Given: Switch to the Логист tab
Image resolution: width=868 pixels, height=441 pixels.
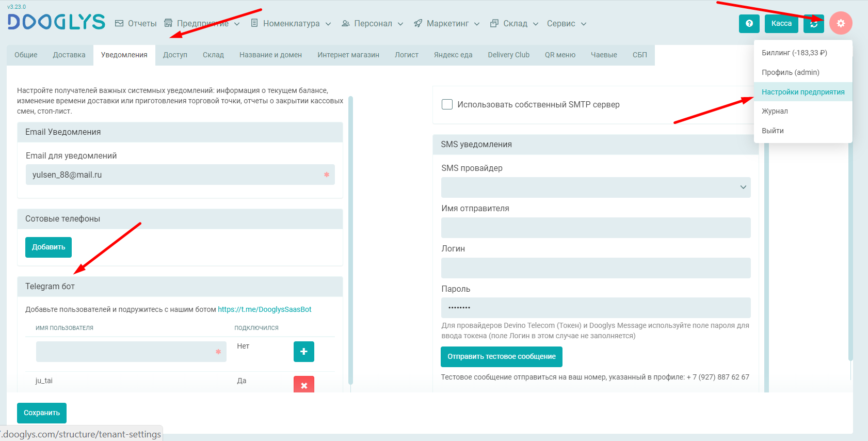Looking at the screenshot, I should click(x=407, y=55).
